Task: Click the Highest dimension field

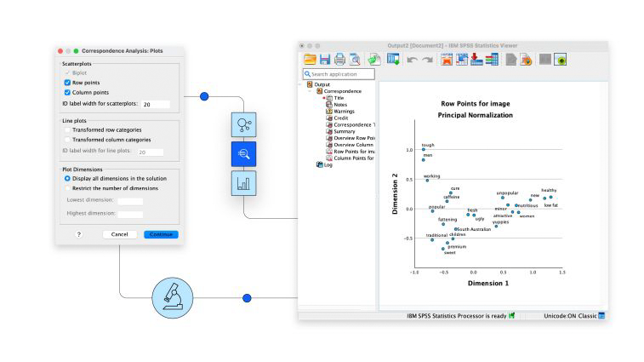Action: [x=130, y=214]
